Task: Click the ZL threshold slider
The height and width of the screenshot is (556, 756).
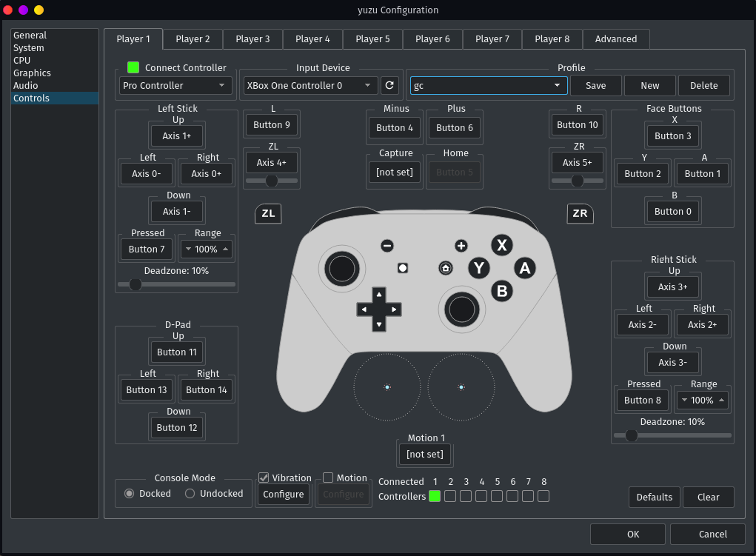Action: (x=272, y=181)
